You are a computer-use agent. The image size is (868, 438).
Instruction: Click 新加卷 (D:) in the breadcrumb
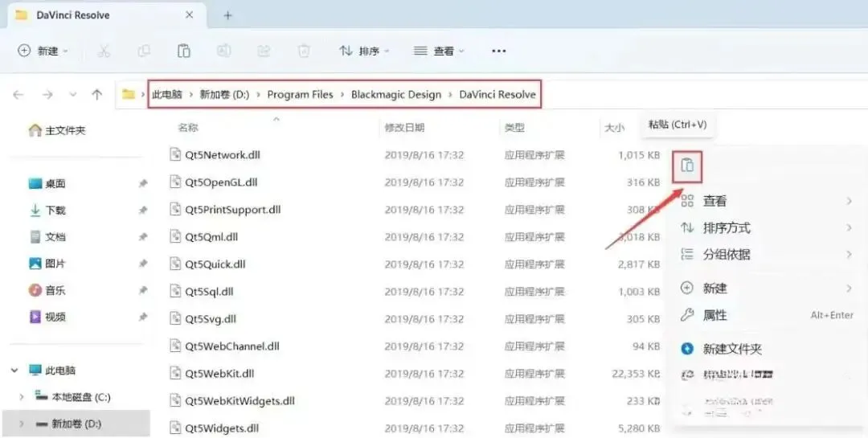click(x=224, y=95)
